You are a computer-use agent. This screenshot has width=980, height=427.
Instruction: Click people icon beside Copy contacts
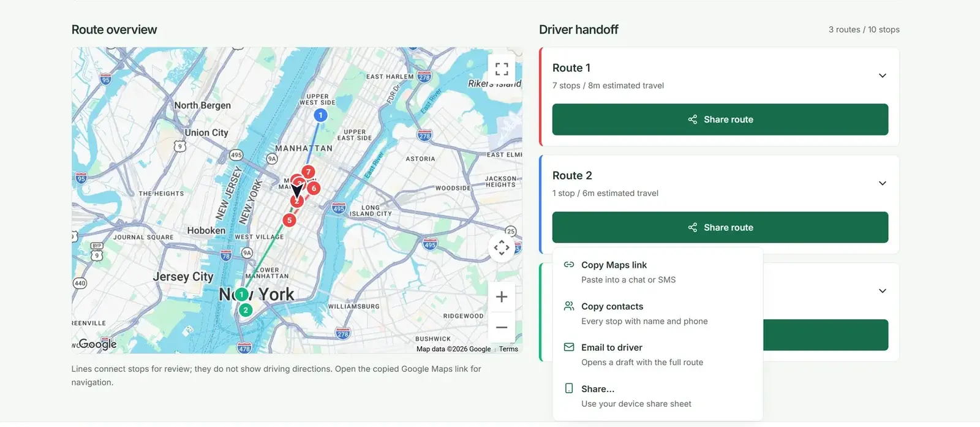pyautogui.click(x=569, y=306)
